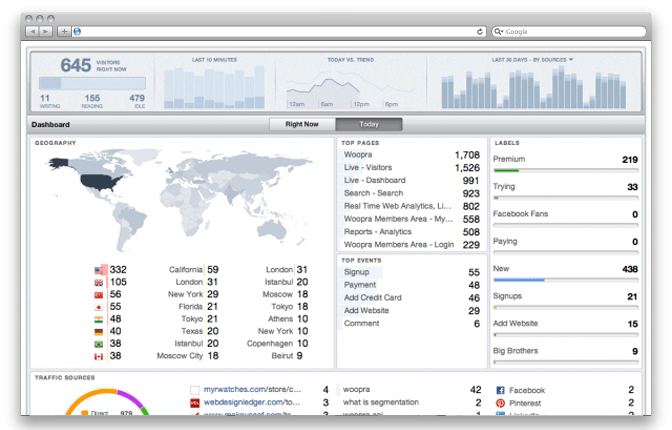Click the United States flag icon
This screenshot has width=672, height=430.
[100, 270]
